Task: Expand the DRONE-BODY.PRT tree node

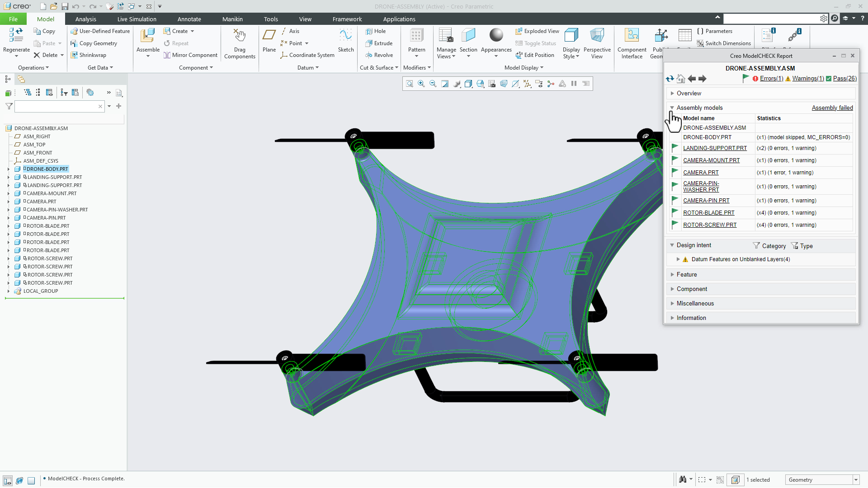Action: (x=8, y=169)
